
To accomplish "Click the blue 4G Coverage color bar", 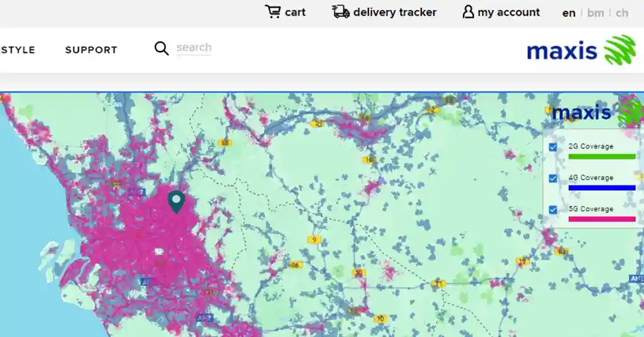I will pos(602,187).
